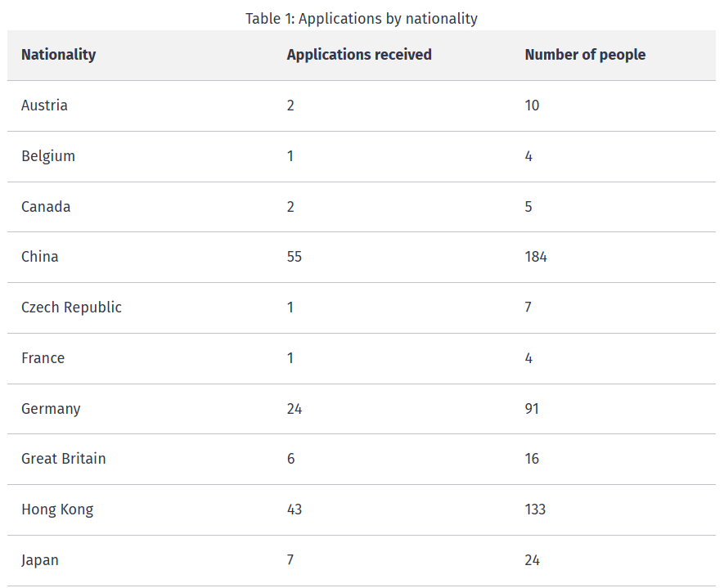Click the Table 1 caption text
This screenshot has width=724, height=588.
click(x=362, y=18)
